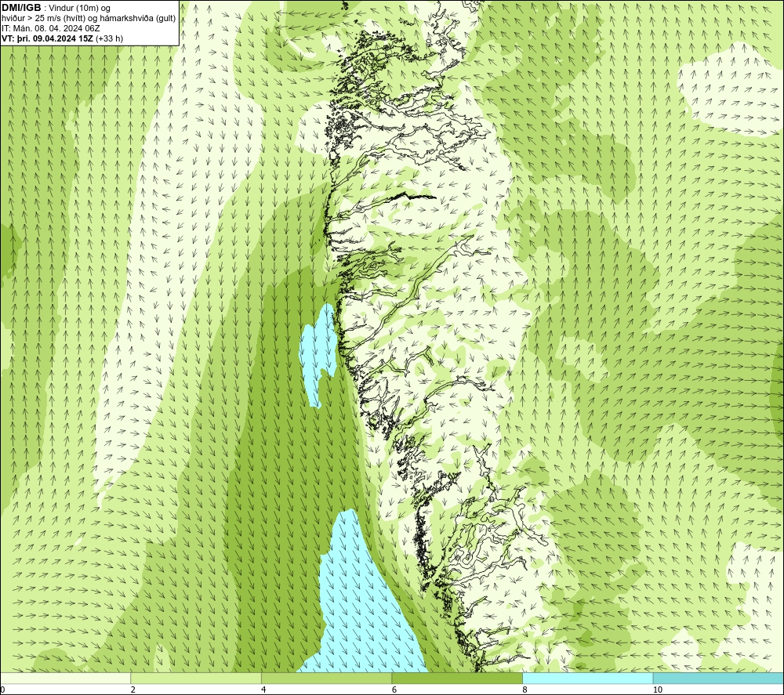Image resolution: width=784 pixels, height=695 pixels.
Task: Click the 'IT: Mán. 08. 04. 2024 06Z' line
Action: coord(50,28)
